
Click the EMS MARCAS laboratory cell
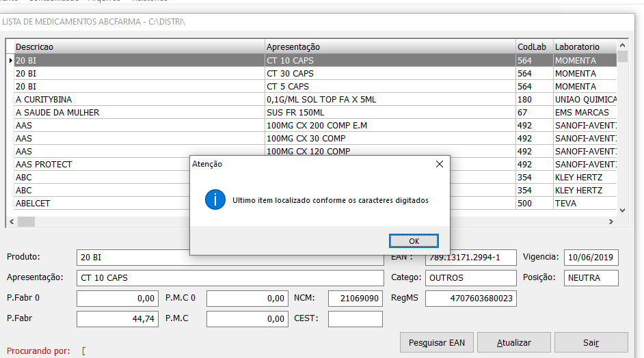click(585, 113)
